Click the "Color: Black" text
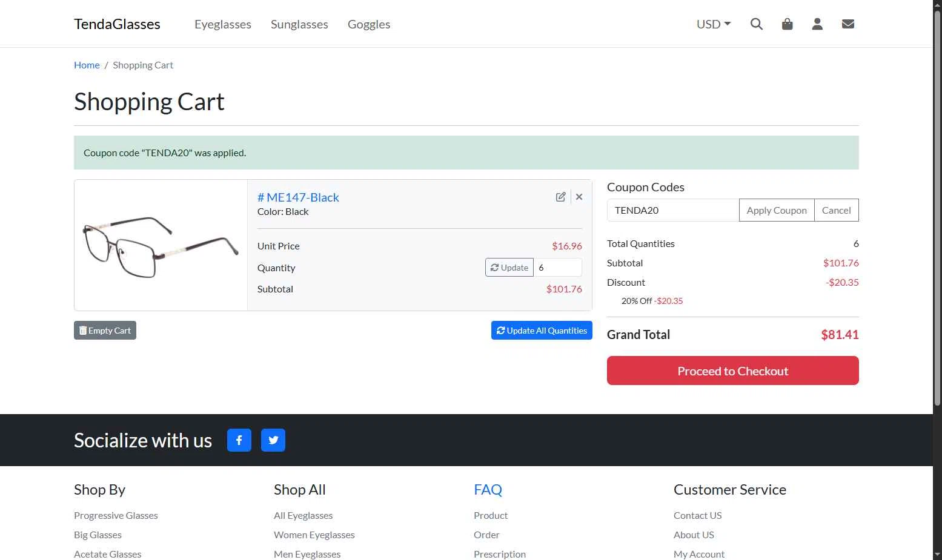This screenshot has height=560, width=942. (283, 211)
